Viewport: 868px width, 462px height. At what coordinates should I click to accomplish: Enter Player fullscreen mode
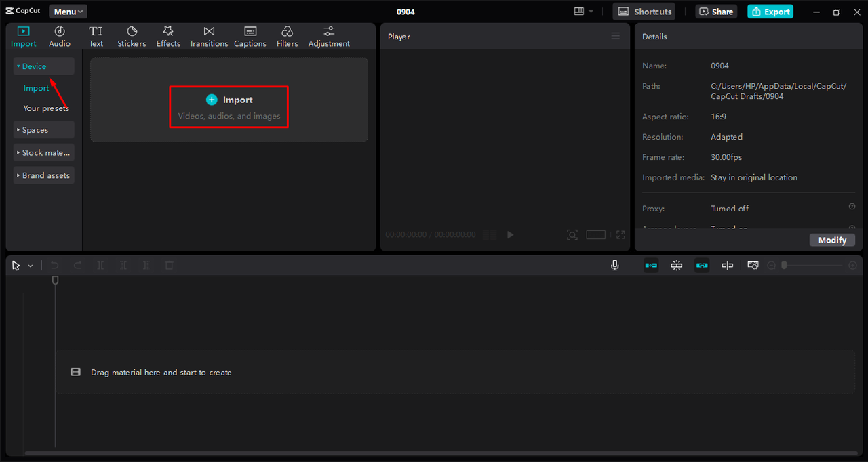pos(620,234)
